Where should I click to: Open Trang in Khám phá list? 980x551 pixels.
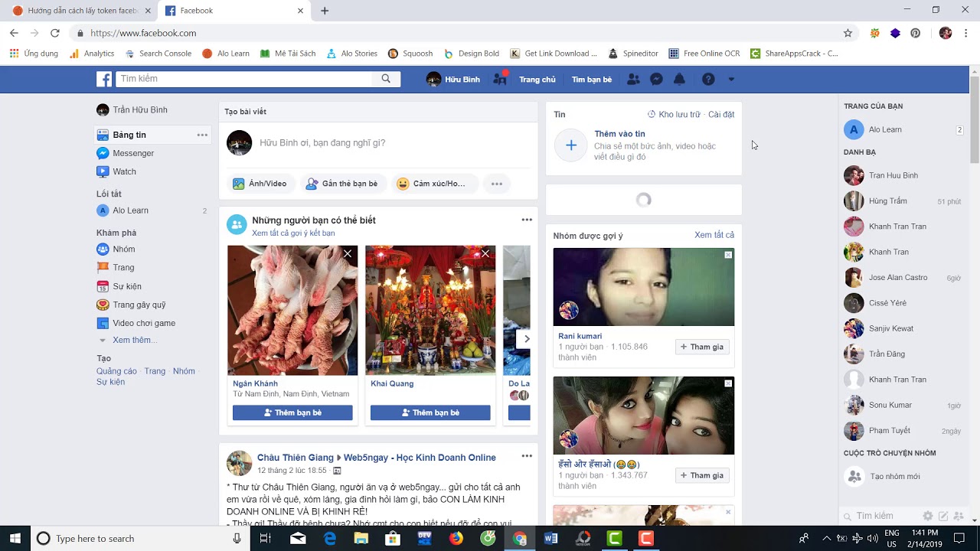coord(122,267)
